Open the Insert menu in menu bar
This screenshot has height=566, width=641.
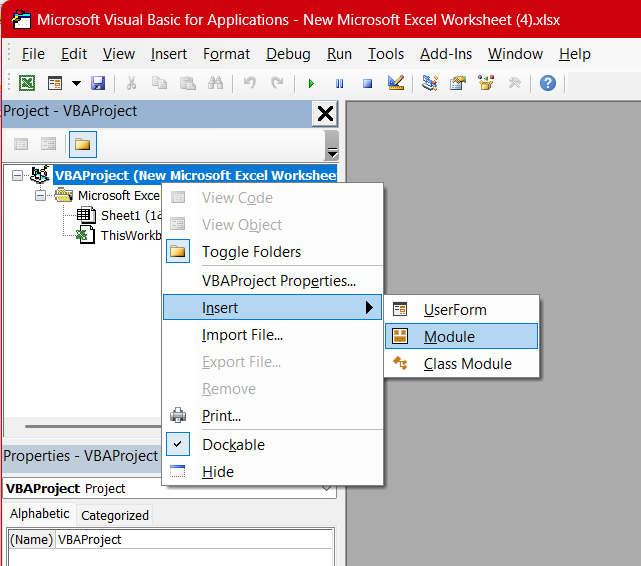click(168, 54)
